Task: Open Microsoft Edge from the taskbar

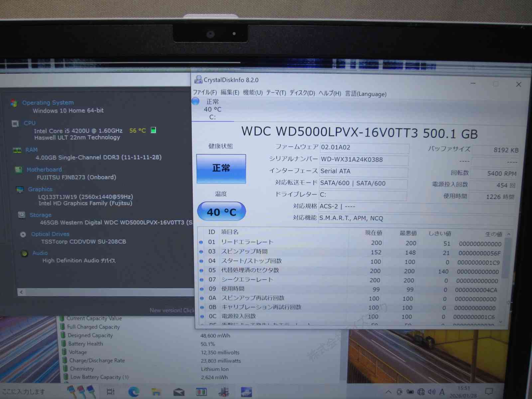Action: [134, 392]
